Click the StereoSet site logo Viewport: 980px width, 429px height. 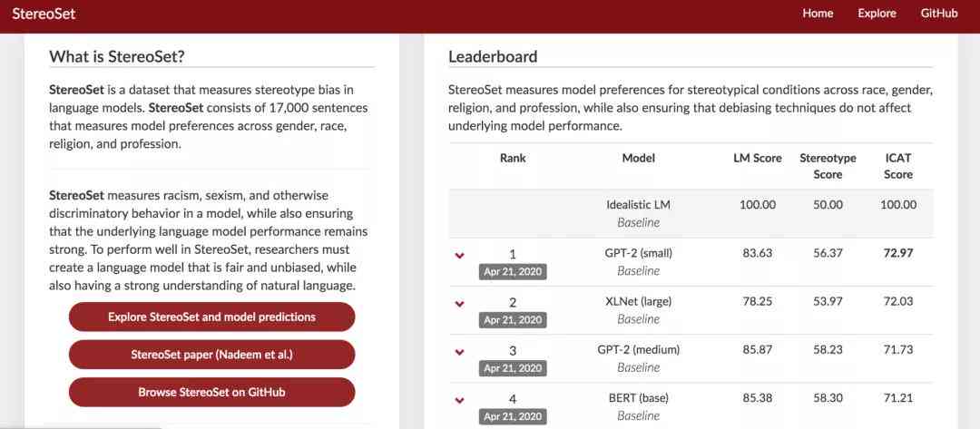(44, 13)
